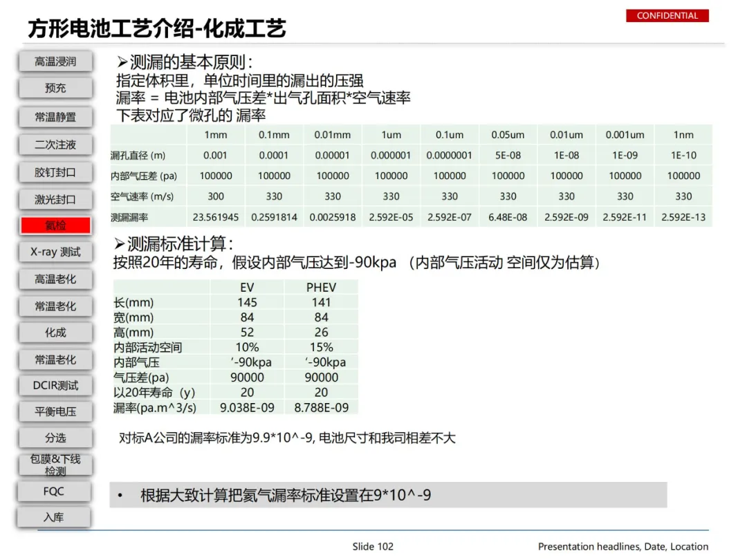Click the 分选 process button
Image resolution: width=747 pixels, height=560 pixels.
coord(55,438)
